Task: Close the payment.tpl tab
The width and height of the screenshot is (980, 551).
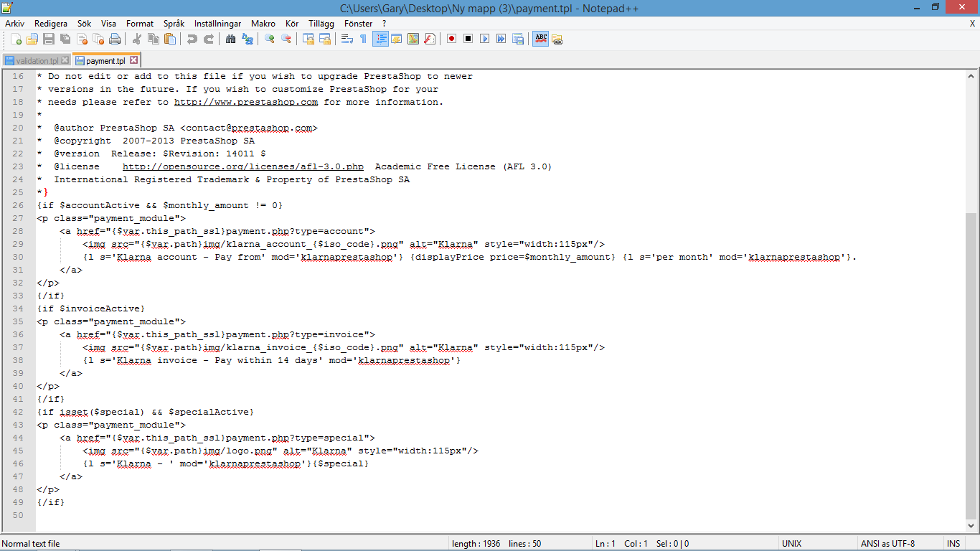Action: (133, 60)
